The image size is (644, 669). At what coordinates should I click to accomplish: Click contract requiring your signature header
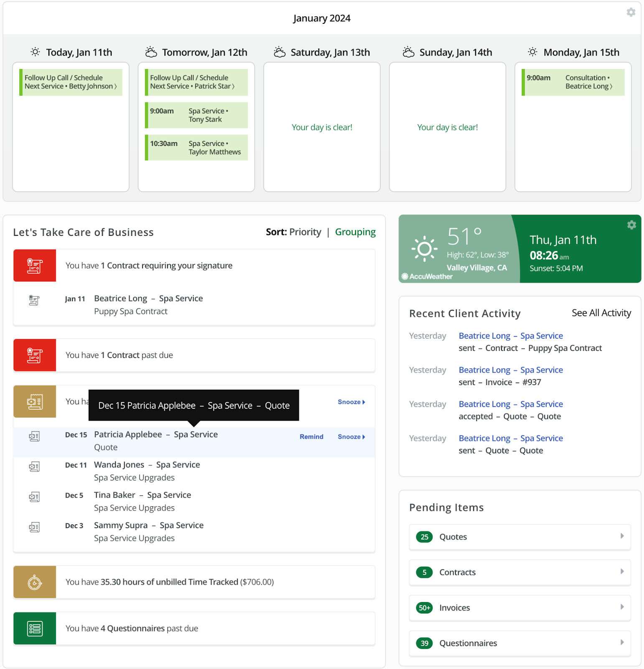coord(194,266)
